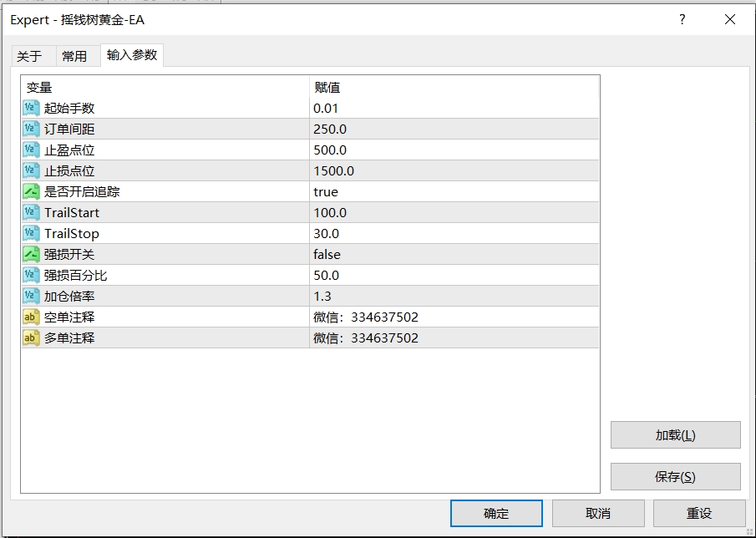The image size is (756, 538).
Task: Click the numeric icon next to 订单间距
Action: click(x=31, y=129)
